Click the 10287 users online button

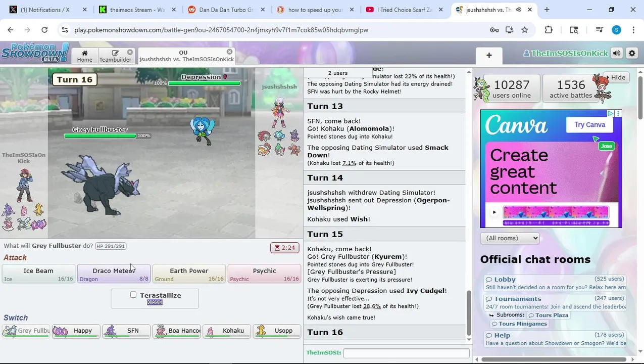512,88
